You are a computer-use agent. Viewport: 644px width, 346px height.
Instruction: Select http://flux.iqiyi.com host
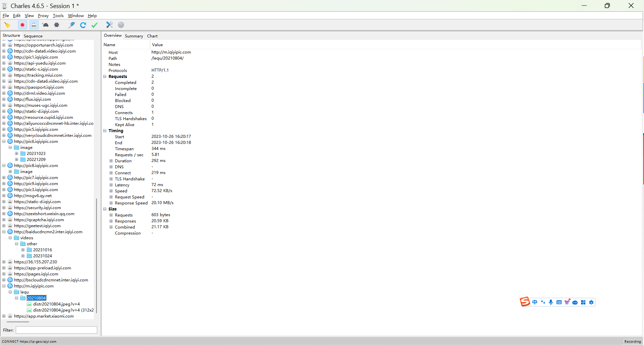32,99
